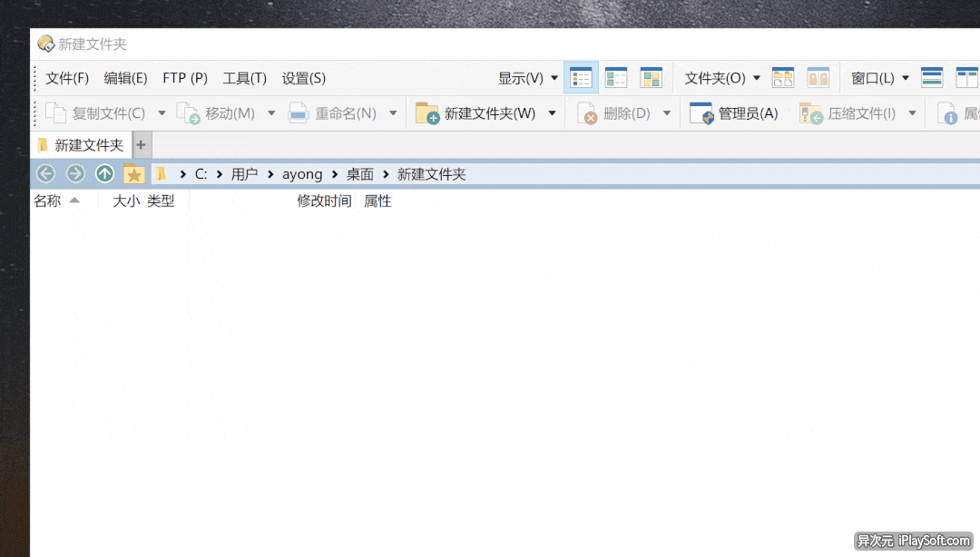
Task: Click the details view mode icon
Action: coord(581,78)
